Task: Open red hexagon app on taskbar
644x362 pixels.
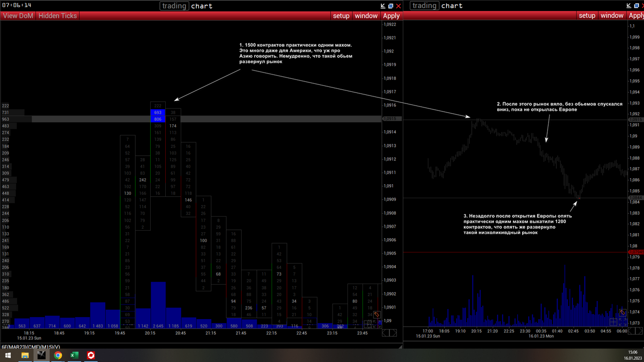Action: click(x=91, y=356)
